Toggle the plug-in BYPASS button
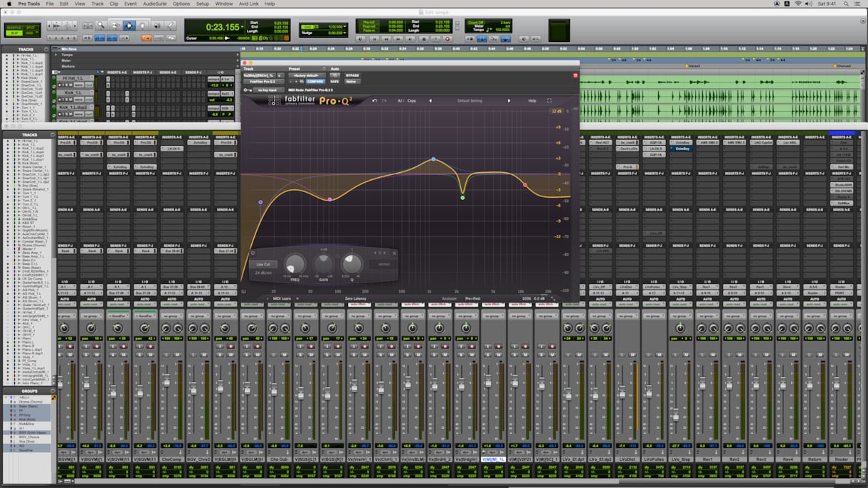Image resolution: width=868 pixels, height=488 pixels. click(352, 75)
